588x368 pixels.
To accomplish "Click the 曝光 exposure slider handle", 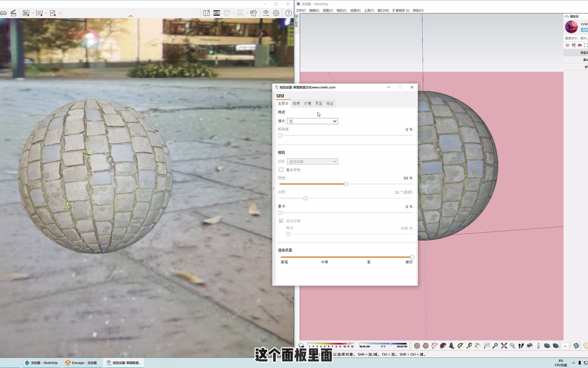I will 346,184.
